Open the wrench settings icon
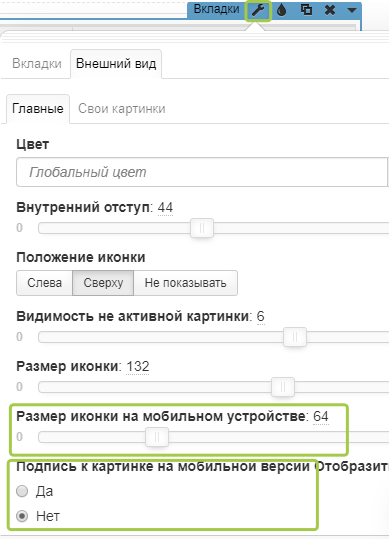 coord(258,10)
